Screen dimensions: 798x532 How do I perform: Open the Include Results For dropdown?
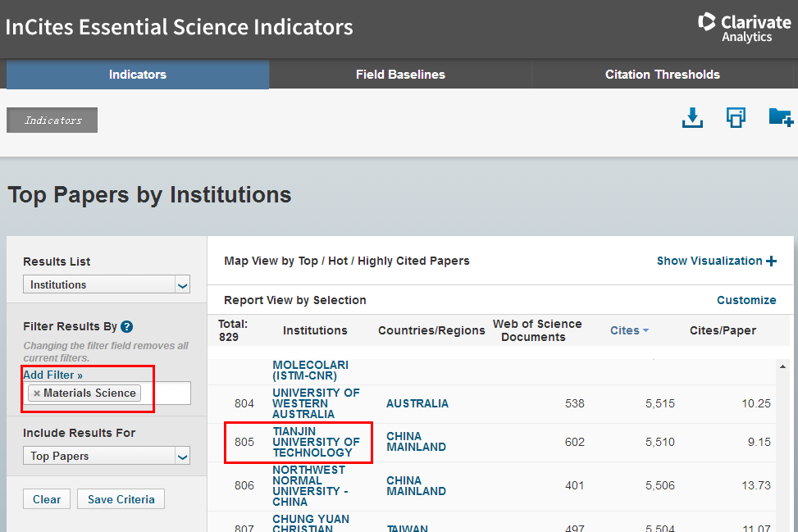pyautogui.click(x=107, y=456)
